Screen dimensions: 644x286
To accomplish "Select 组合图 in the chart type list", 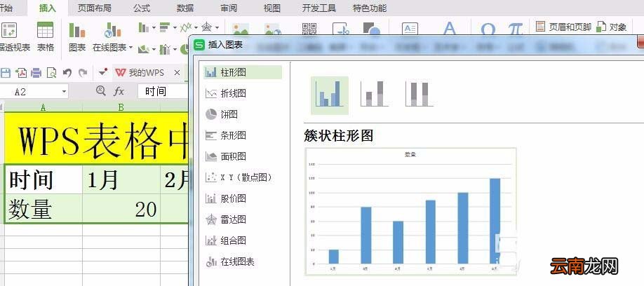I will 243,240.
